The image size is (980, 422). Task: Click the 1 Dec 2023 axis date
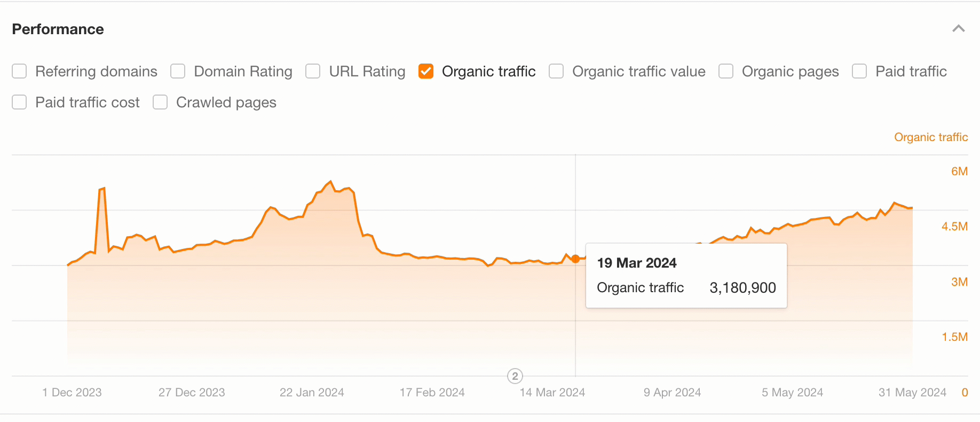click(x=72, y=393)
